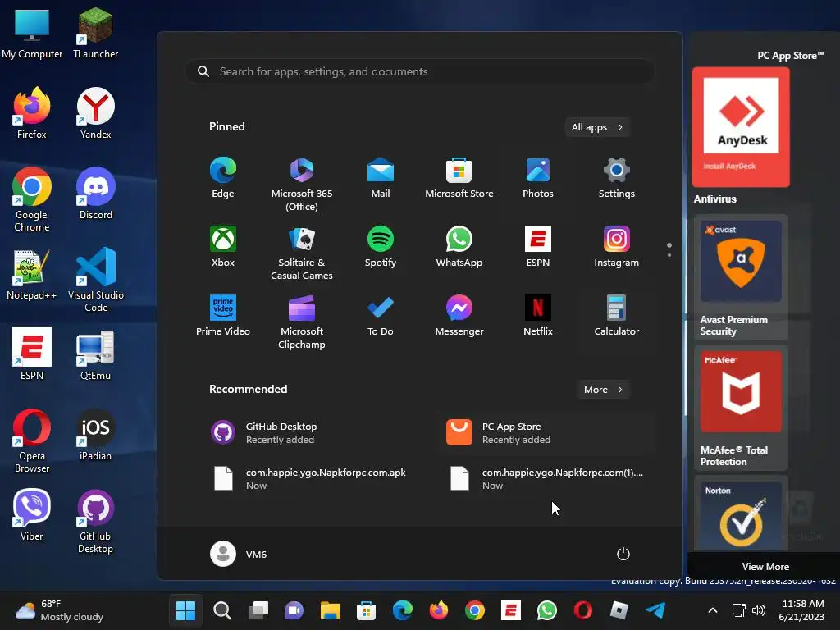Select McAfee Total Protection card

click(741, 408)
